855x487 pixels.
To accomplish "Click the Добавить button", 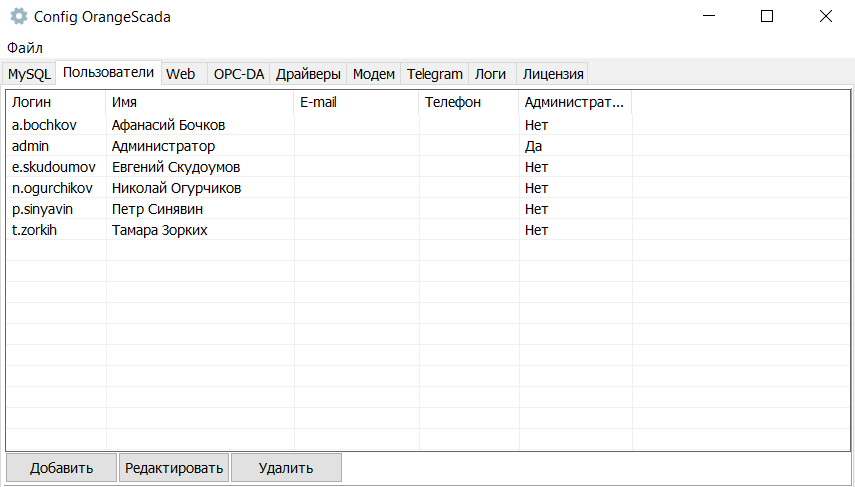I will tap(62, 468).
